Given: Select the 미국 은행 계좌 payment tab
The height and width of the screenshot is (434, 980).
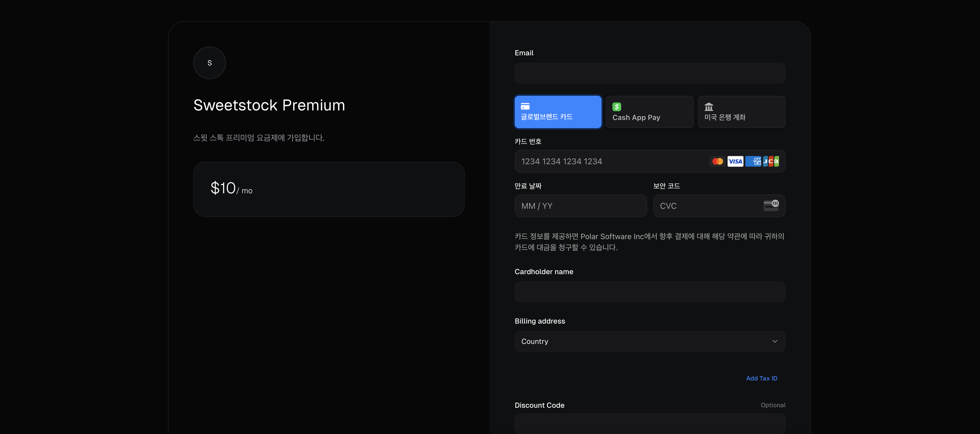Looking at the screenshot, I should click(741, 112).
